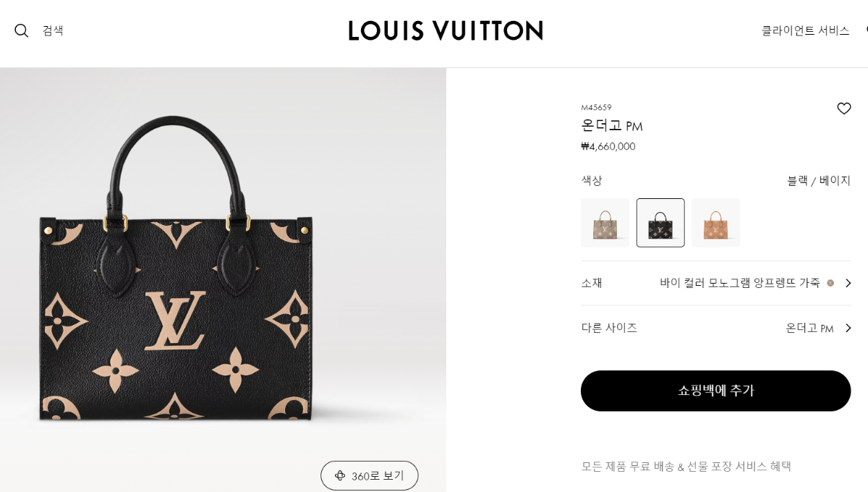This screenshot has height=492, width=868.
Task: Select the grey beige bag color swatch
Action: coord(605,223)
